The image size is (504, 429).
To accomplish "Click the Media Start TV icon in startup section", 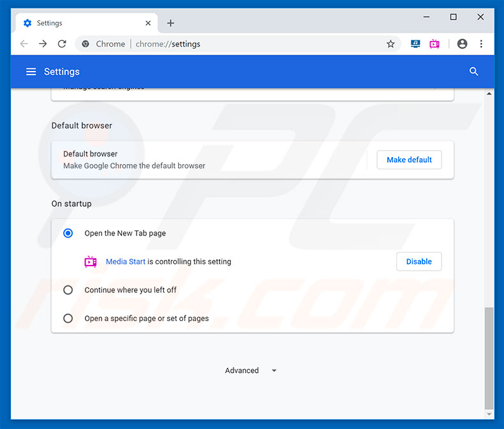I will click(91, 262).
